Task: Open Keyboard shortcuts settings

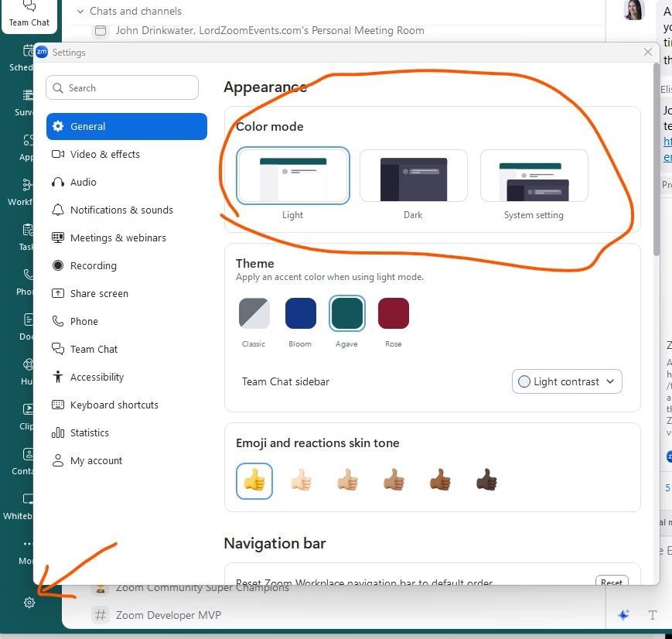Action: coord(126,405)
